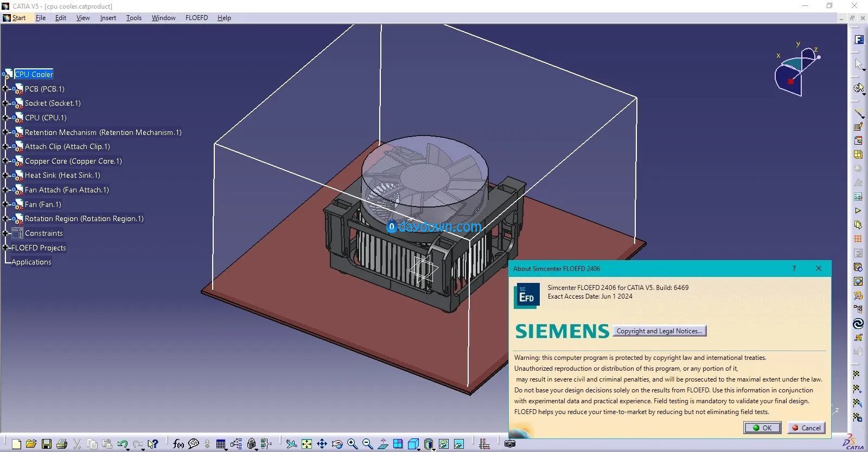Select Rotation Region (Rotation Region.1) item
Viewport: 868px width, 452px height.
point(84,218)
